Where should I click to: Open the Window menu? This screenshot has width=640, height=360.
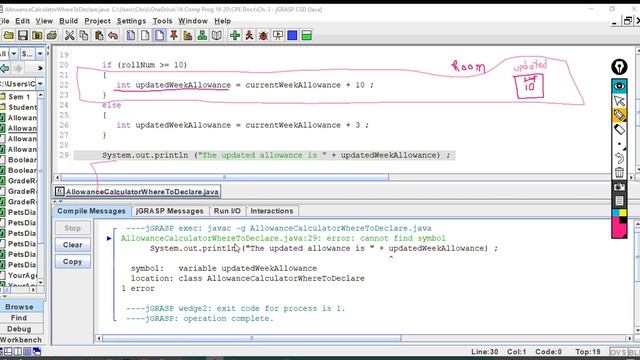click(193, 21)
